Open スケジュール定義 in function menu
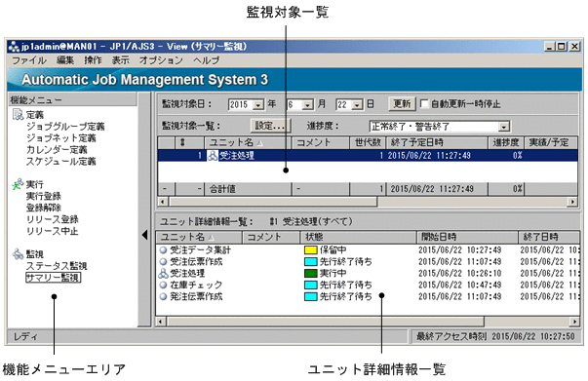This screenshot has width=588, height=381. pos(60,161)
